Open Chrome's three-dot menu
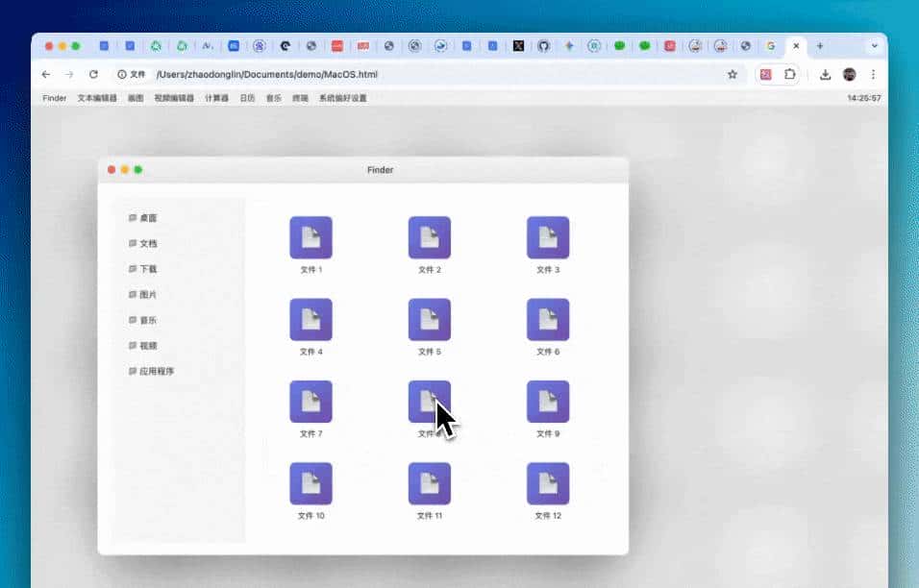 point(873,73)
